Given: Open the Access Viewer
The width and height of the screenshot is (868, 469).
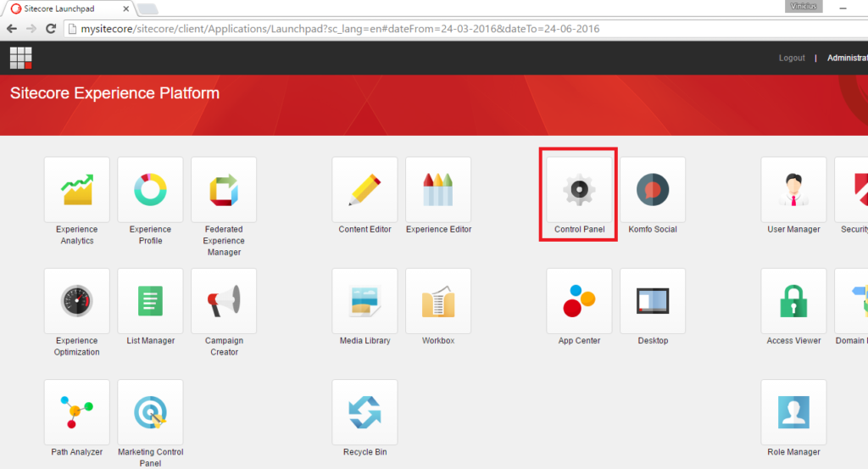Looking at the screenshot, I should (x=793, y=301).
